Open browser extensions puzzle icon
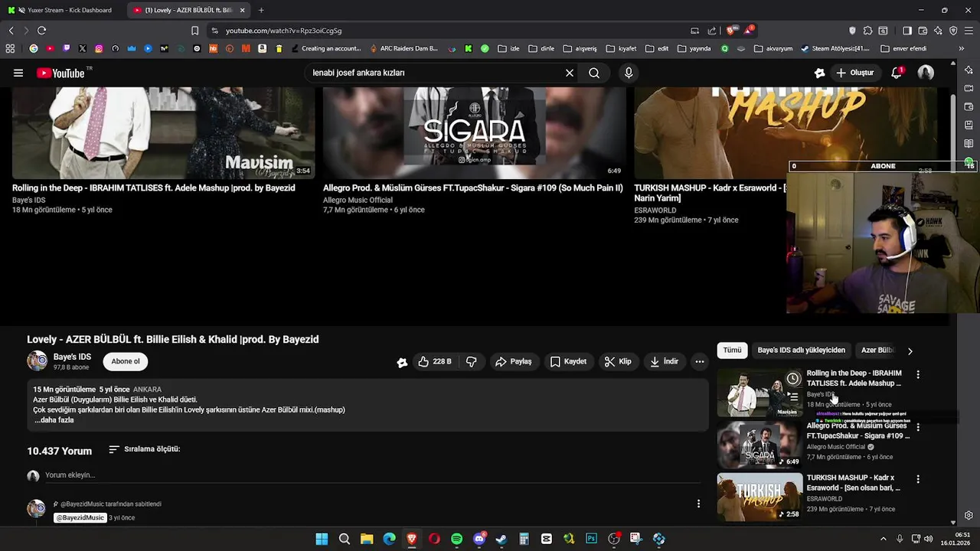The height and width of the screenshot is (551, 980). coord(867,31)
